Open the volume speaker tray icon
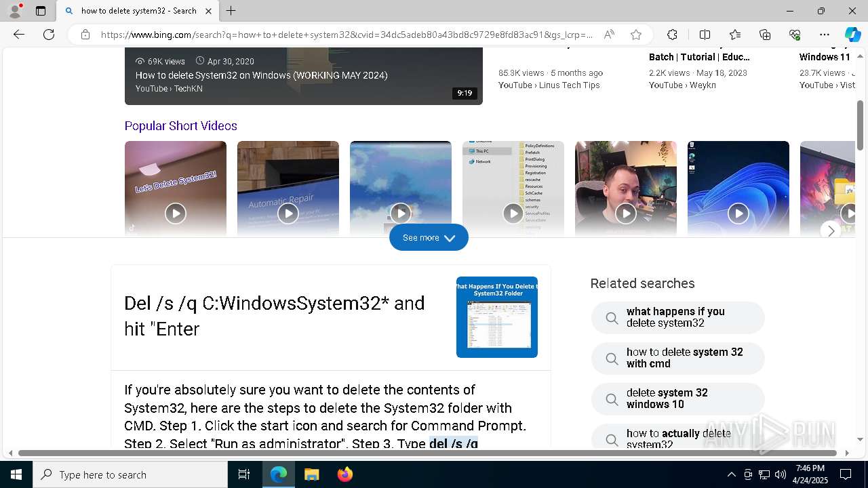Viewport: 868px width, 488px height. 781,474
